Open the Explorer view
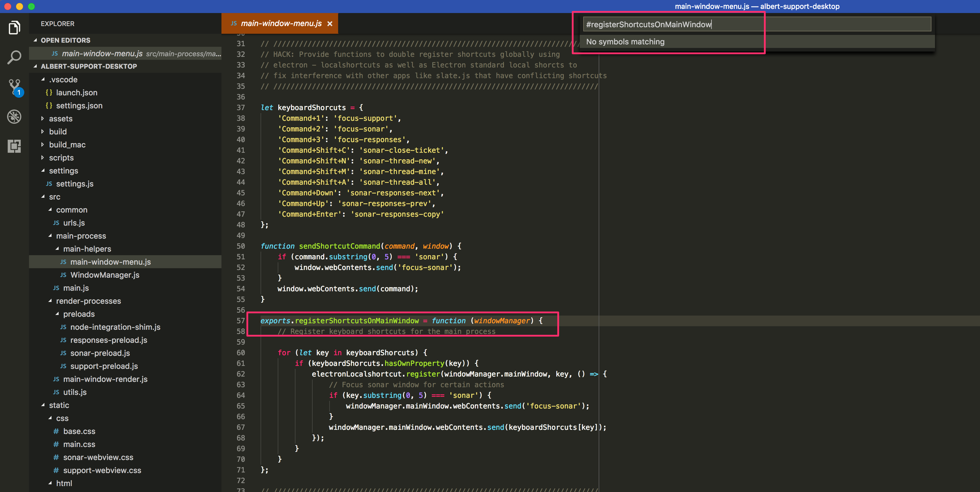 (x=14, y=28)
